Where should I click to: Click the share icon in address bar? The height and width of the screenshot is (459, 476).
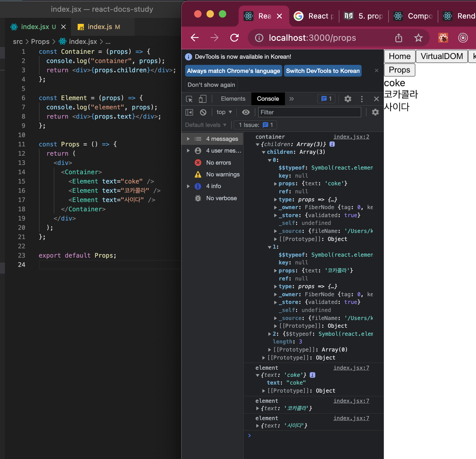click(x=399, y=38)
